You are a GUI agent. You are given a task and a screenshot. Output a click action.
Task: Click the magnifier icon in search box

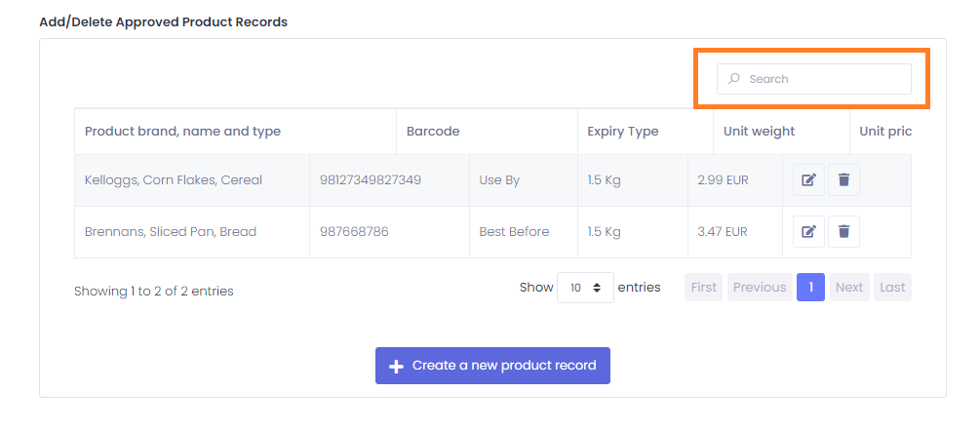tap(734, 79)
